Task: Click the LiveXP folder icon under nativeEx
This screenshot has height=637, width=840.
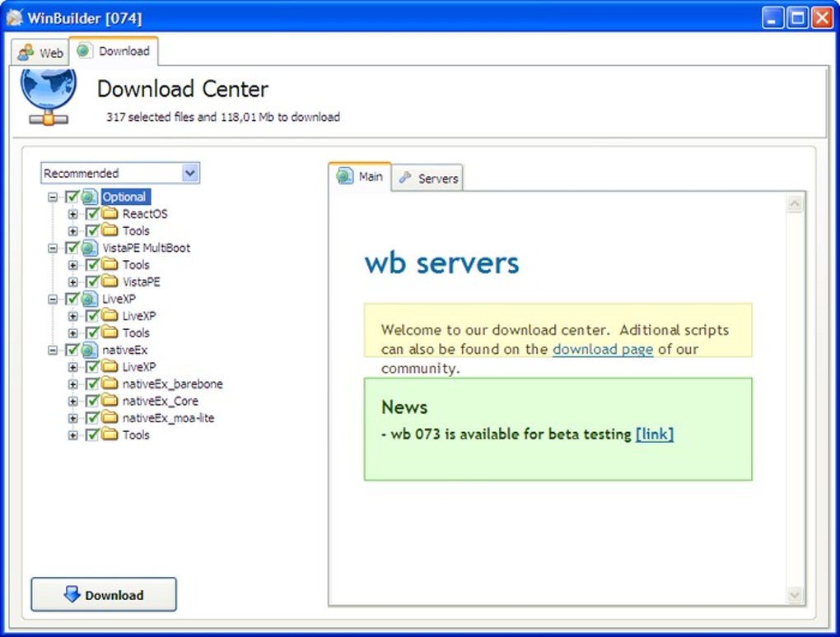Action: (x=110, y=367)
